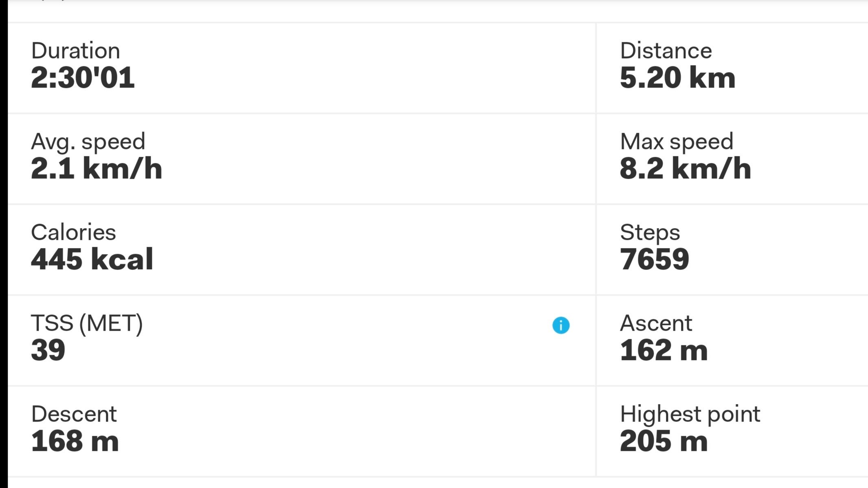Open the Max speed stat cell

[732, 159]
